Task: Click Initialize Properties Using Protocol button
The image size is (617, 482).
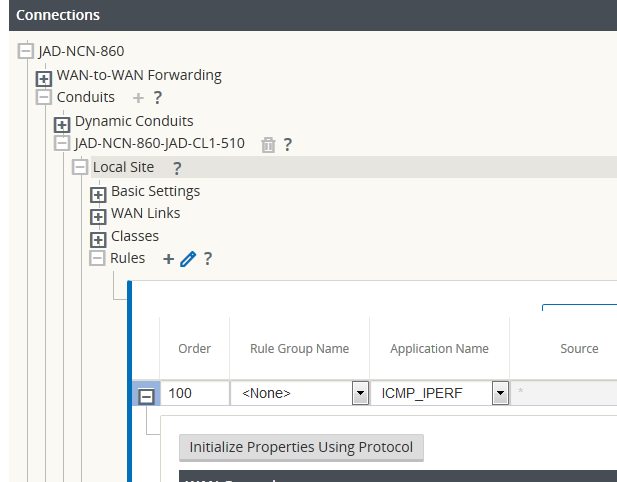Action: pos(301,447)
